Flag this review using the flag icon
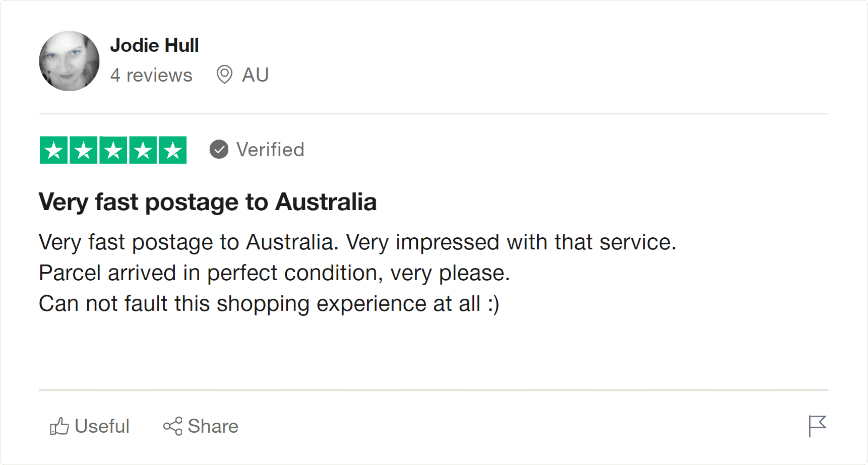This screenshot has height=465, width=868. pos(818,426)
